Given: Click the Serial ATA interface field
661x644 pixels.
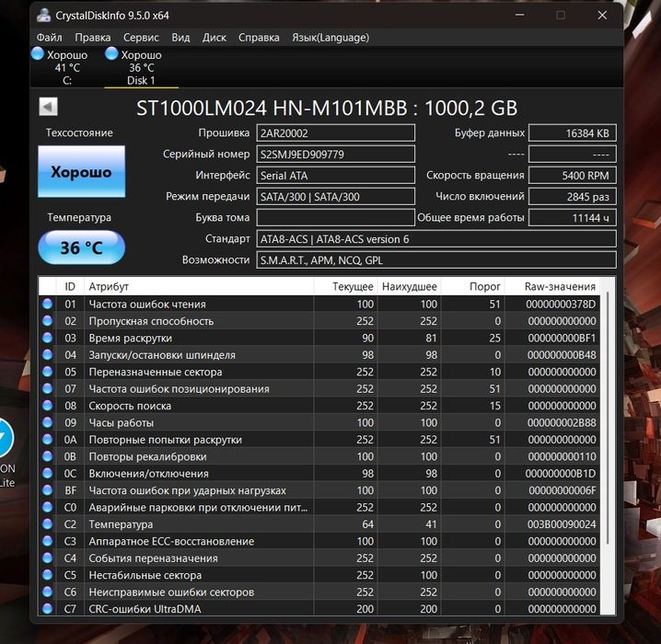Looking at the screenshot, I should tap(335, 175).
